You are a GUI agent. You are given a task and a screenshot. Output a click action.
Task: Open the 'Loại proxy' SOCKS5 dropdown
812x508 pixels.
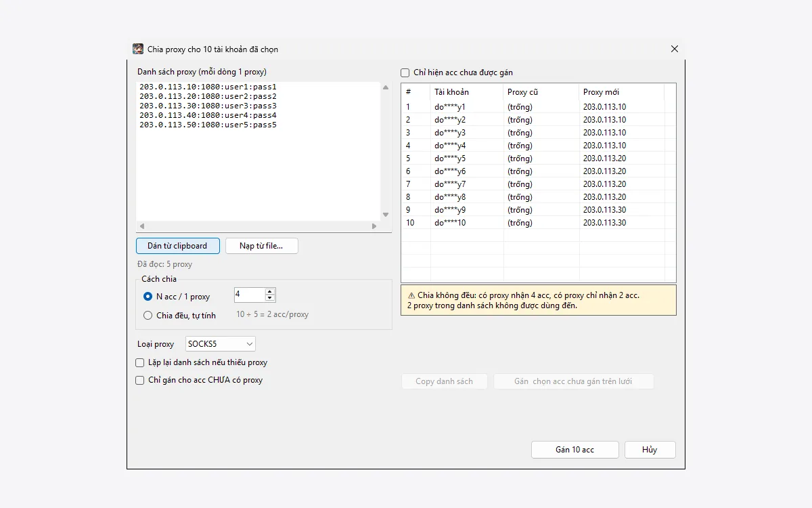point(221,344)
